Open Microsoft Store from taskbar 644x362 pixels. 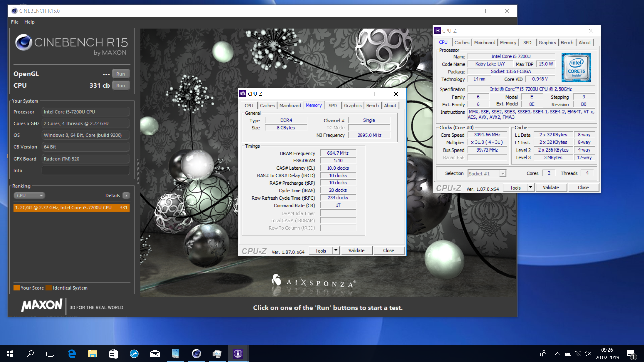pyautogui.click(x=113, y=354)
